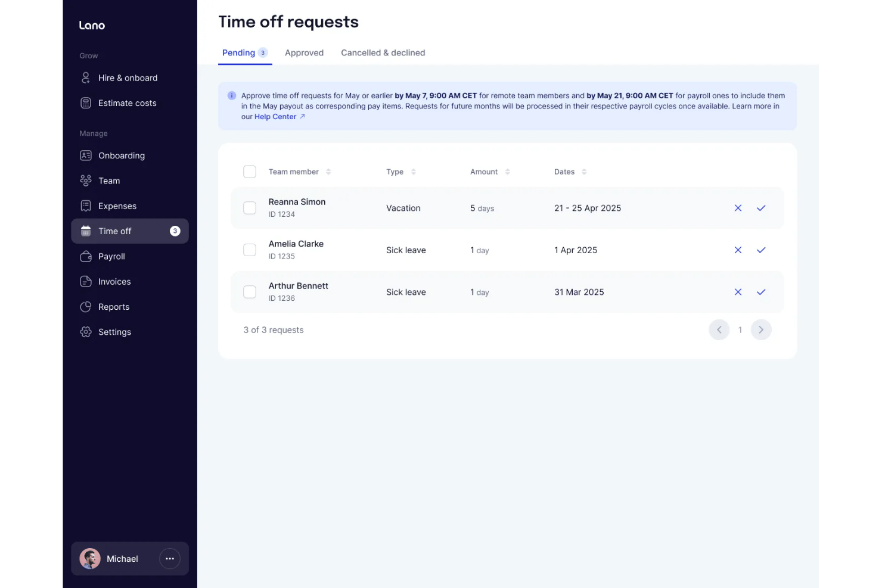Click the external link arrow beside Help Center
Screen dimensions: 882x588
pos(302,117)
